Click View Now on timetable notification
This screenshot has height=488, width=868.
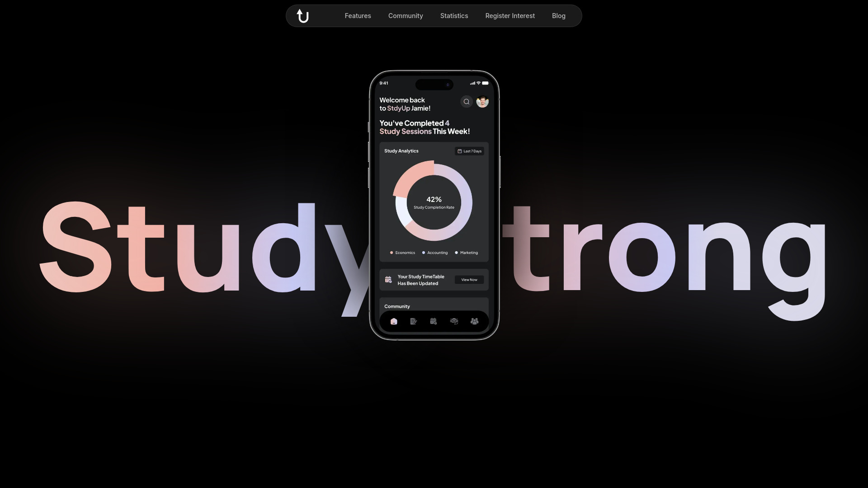pyautogui.click(x=469, y=279)
